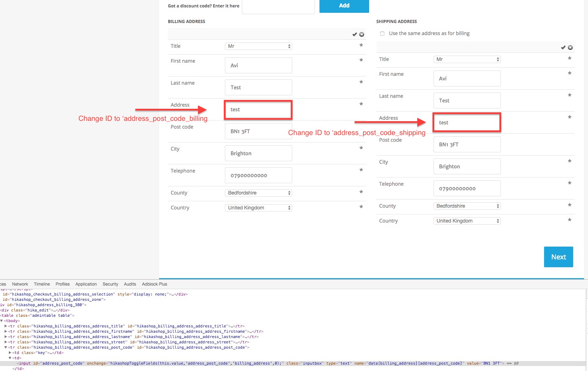
Task: Click the 'BILLING ADDRESS' heading
Action: (x=186, y=22)
